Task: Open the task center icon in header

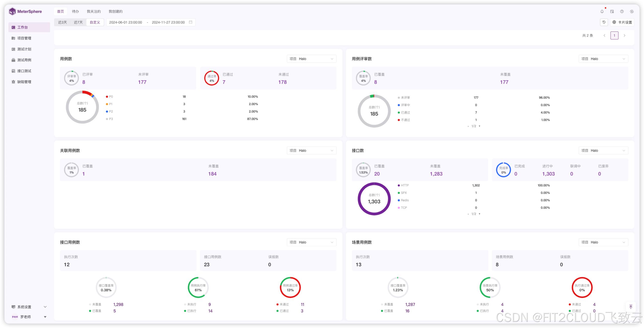Action: tap(612, 11)
